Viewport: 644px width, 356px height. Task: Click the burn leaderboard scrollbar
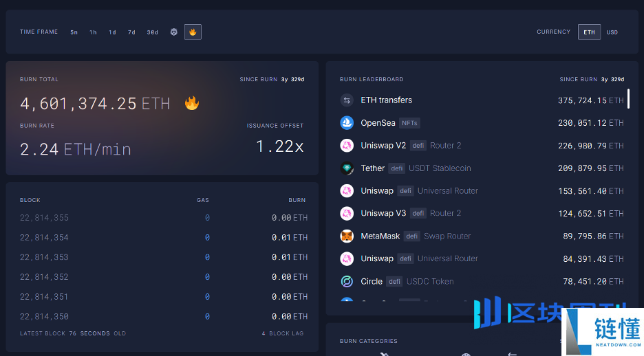[x=628, y=99]
